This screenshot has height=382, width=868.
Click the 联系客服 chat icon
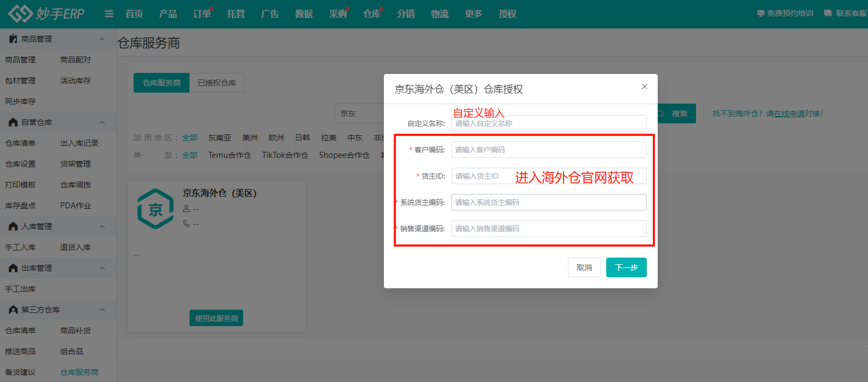click(828, 13)
